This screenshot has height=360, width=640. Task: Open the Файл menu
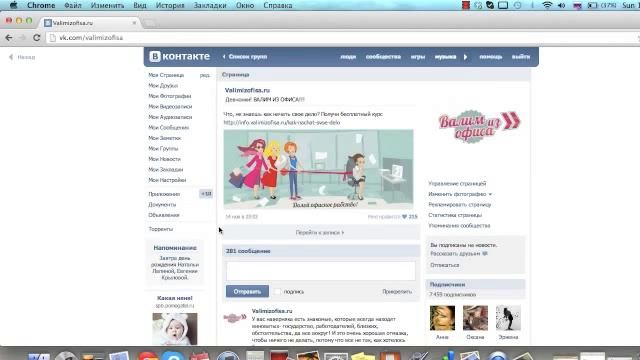[73, 5]
